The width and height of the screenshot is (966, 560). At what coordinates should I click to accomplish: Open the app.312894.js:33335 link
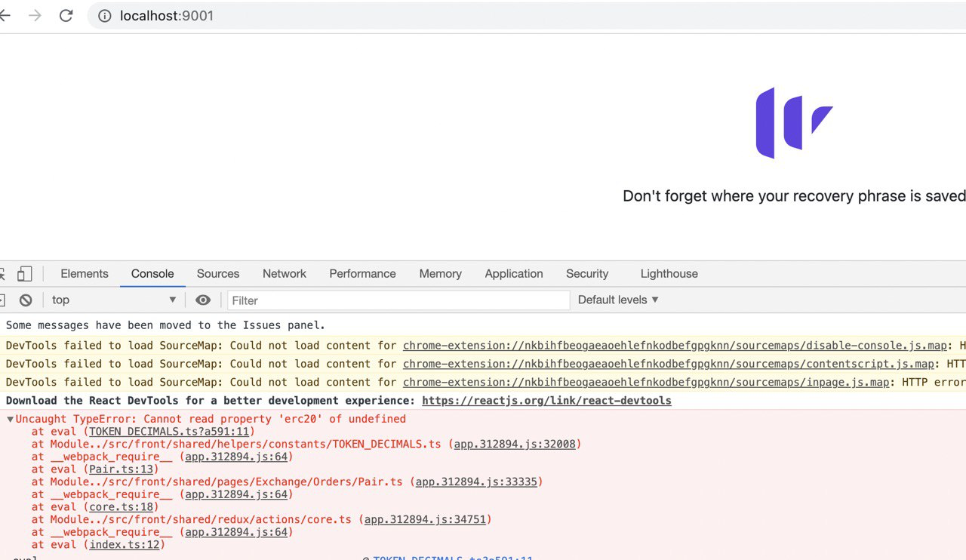(x=477, y=482)
